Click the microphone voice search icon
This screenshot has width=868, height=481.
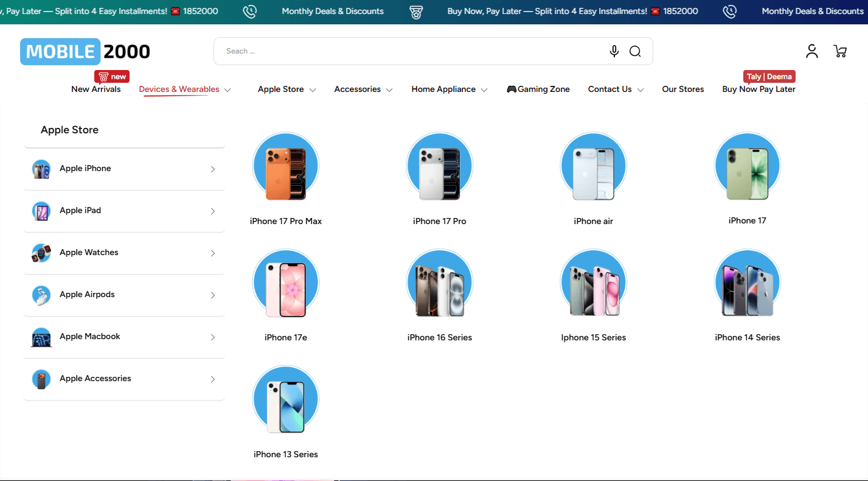[614, 51]
